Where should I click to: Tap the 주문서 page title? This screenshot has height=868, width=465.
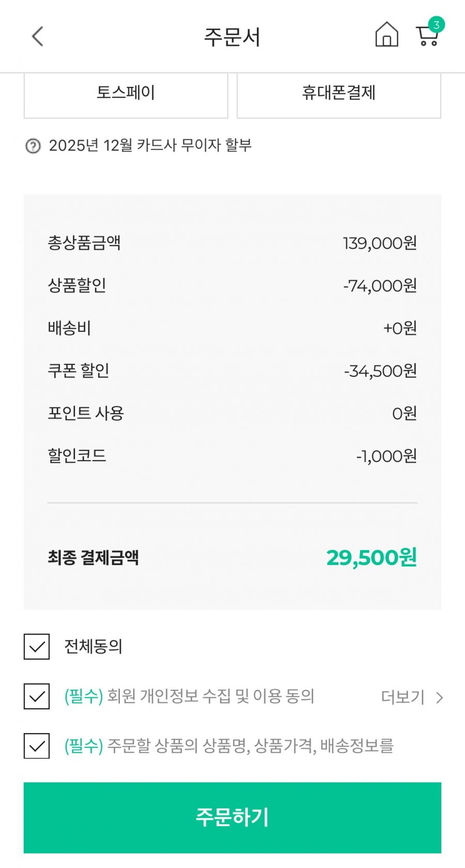point(232,37)
